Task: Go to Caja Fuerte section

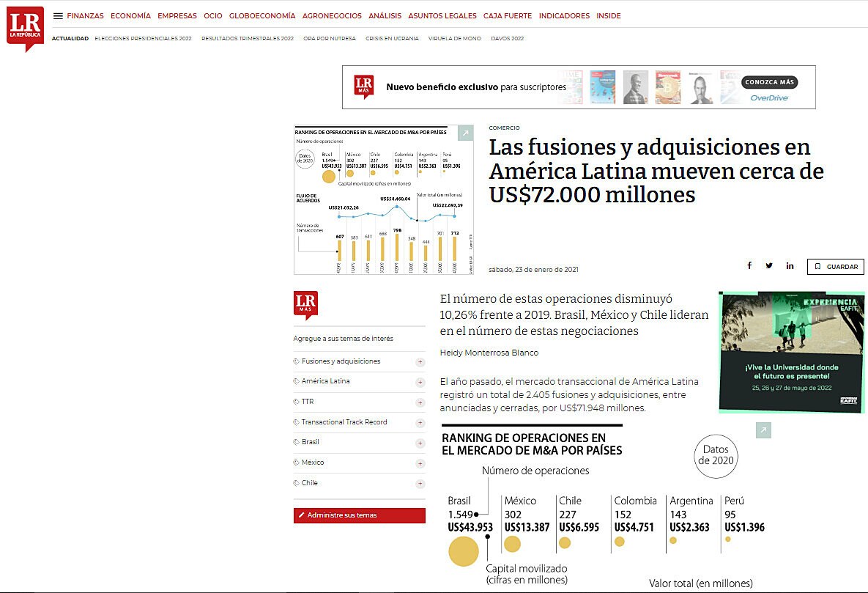Action: [x=508, y=16]
